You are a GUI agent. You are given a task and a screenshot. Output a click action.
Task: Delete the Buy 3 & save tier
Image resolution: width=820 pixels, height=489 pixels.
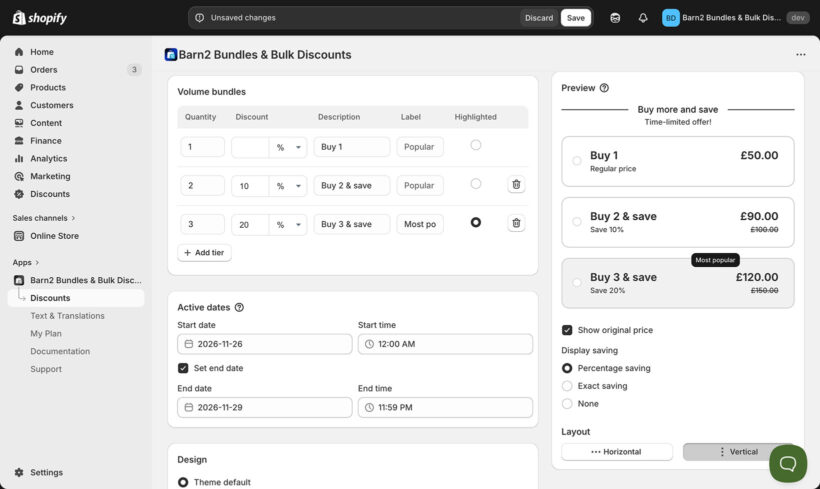[x=516, y=224]
